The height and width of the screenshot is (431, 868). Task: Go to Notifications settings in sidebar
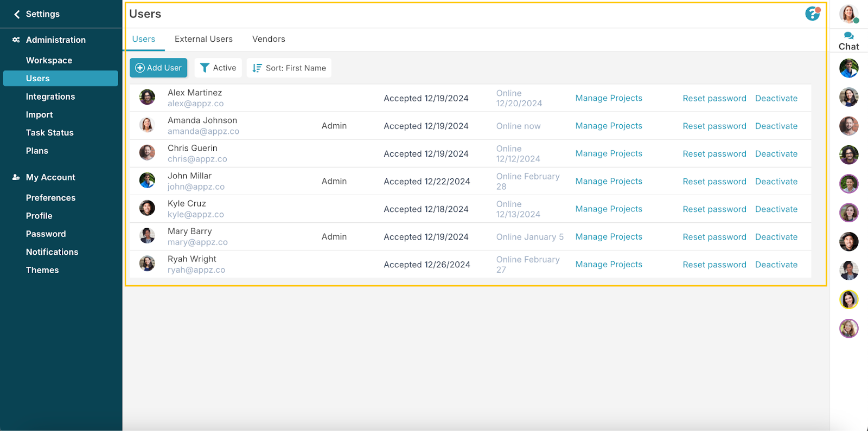(52, 252)
